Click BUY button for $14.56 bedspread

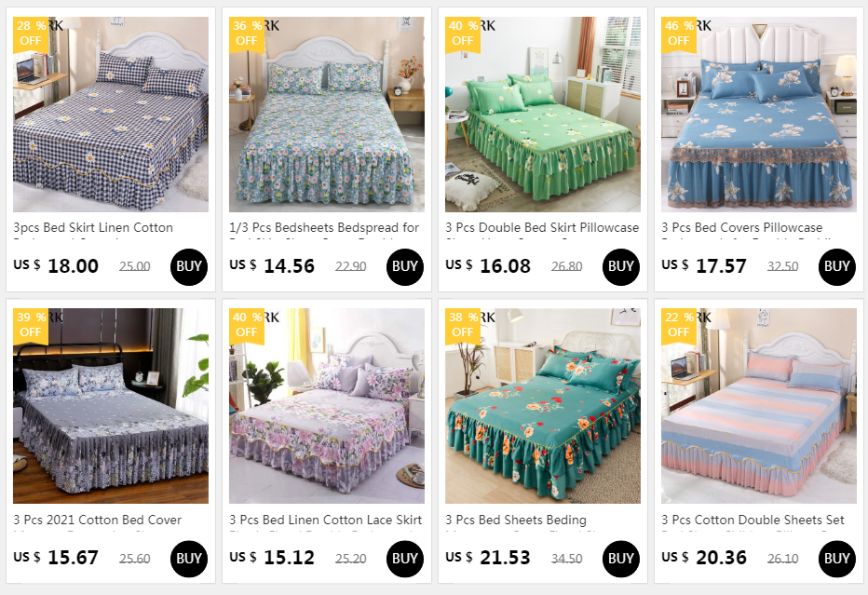point(404,267)
